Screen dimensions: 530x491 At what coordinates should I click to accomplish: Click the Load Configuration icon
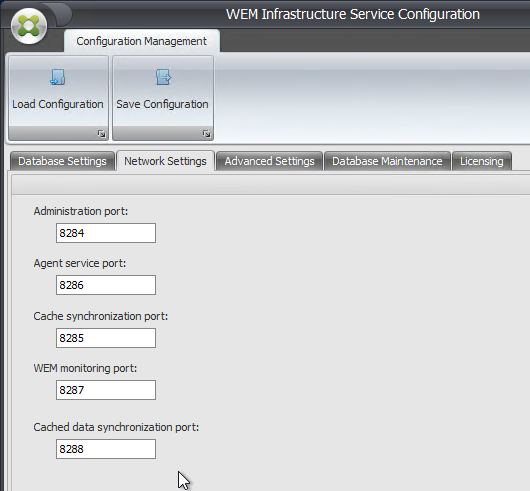[58, 77]
